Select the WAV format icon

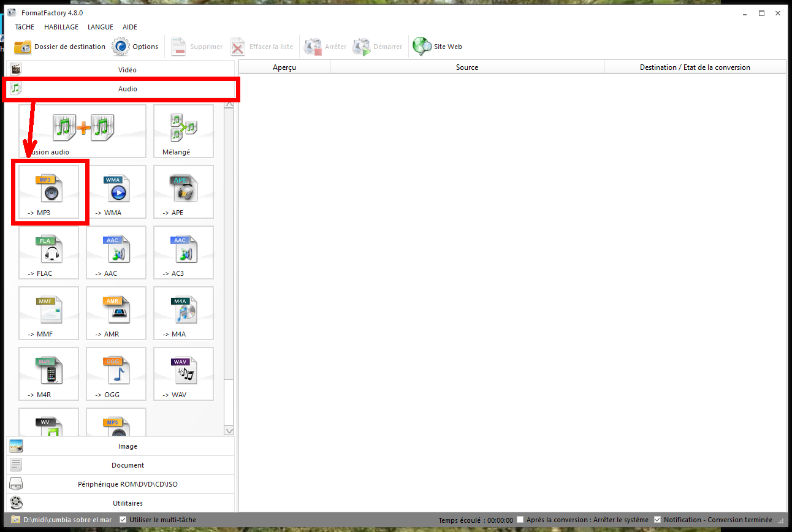click(183, 373)
